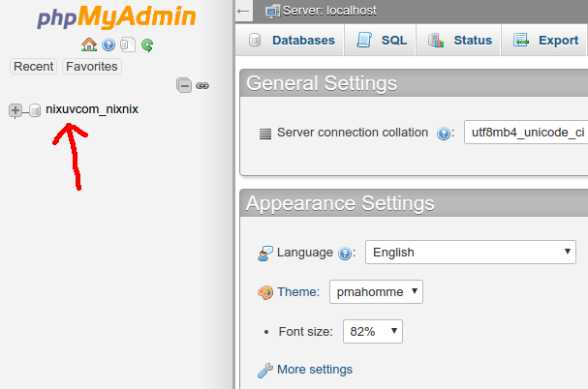Click the Theme palette icon
588x389 pixels.
coord(265,292)
